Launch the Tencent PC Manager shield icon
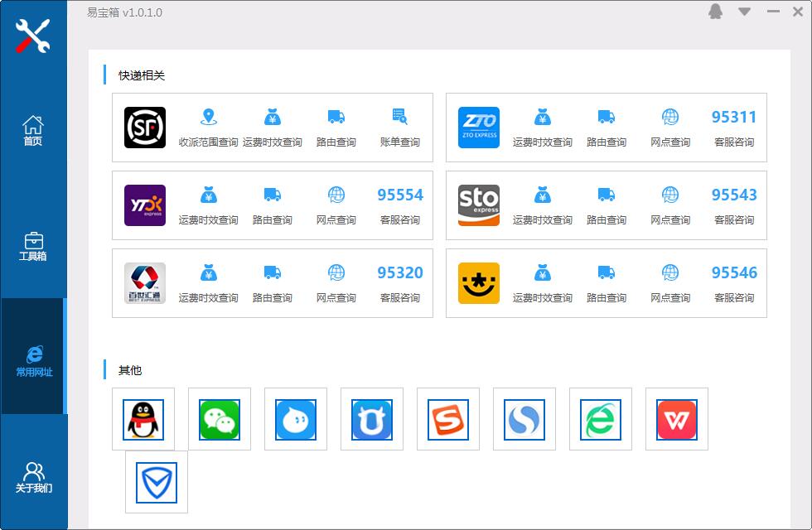The height and width of the screenshot is (530, 812). (x=157, y=483)
